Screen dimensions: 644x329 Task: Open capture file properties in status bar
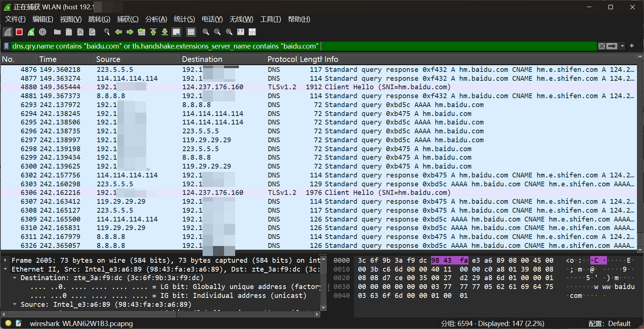pos(19,323)
